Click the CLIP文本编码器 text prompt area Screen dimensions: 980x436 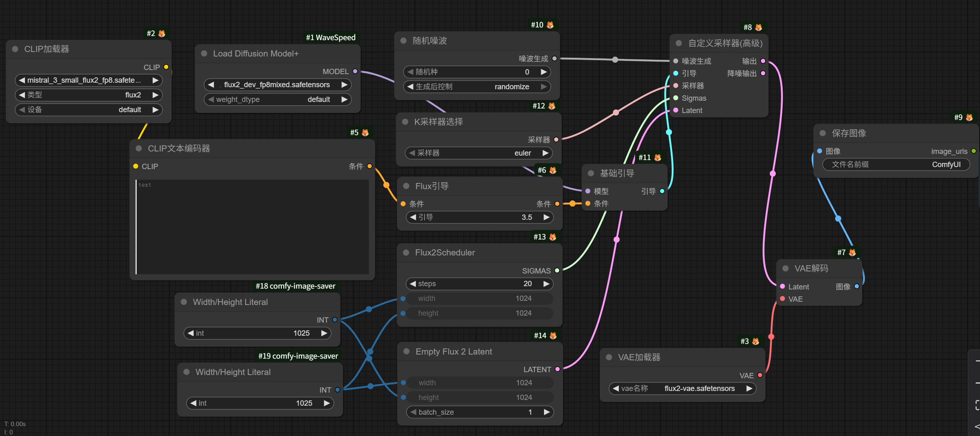point(252,227)
